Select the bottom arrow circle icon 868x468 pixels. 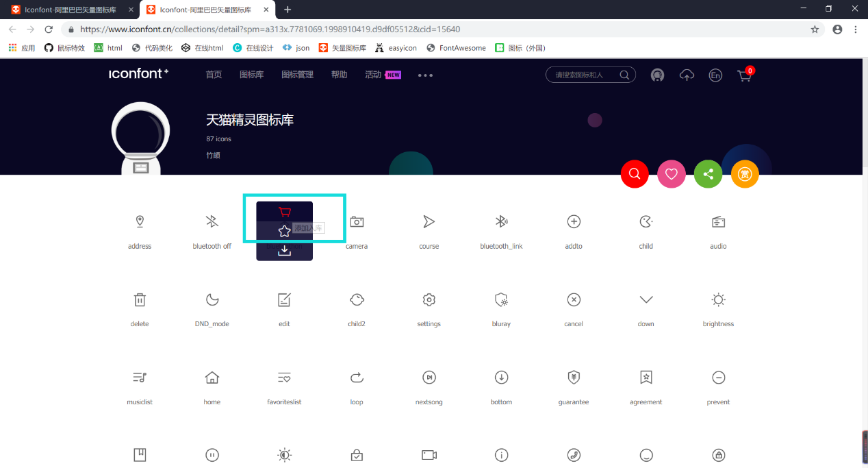point(501,378)
